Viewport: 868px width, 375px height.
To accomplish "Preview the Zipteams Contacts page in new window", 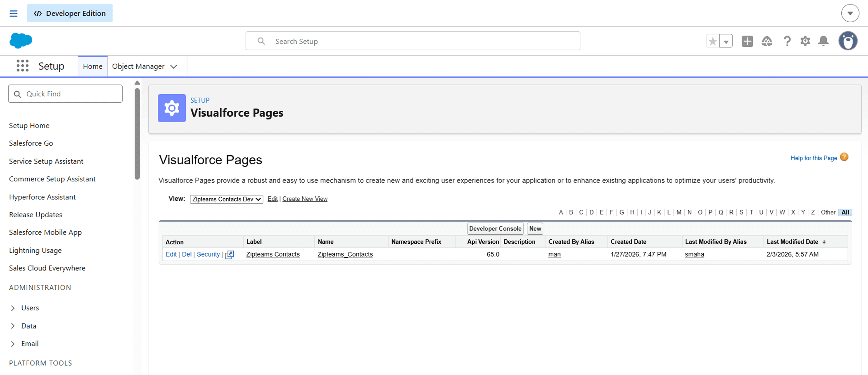I will [230, 255].
